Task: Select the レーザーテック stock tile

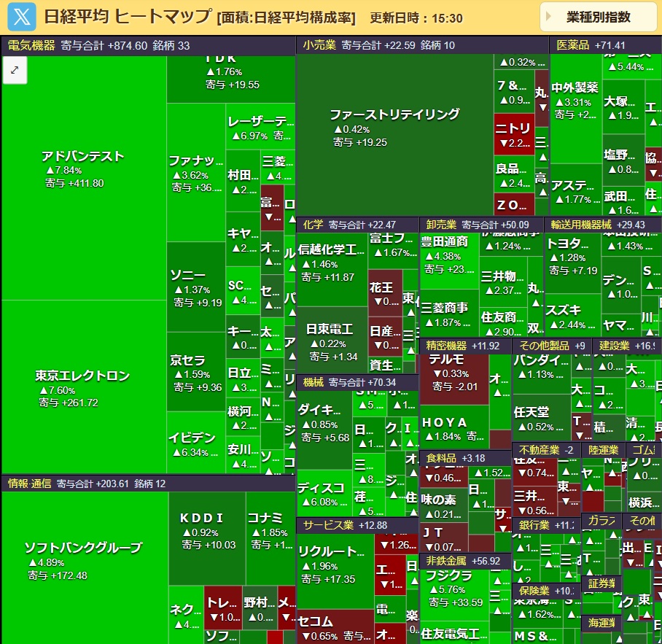Action: [260, 126]
